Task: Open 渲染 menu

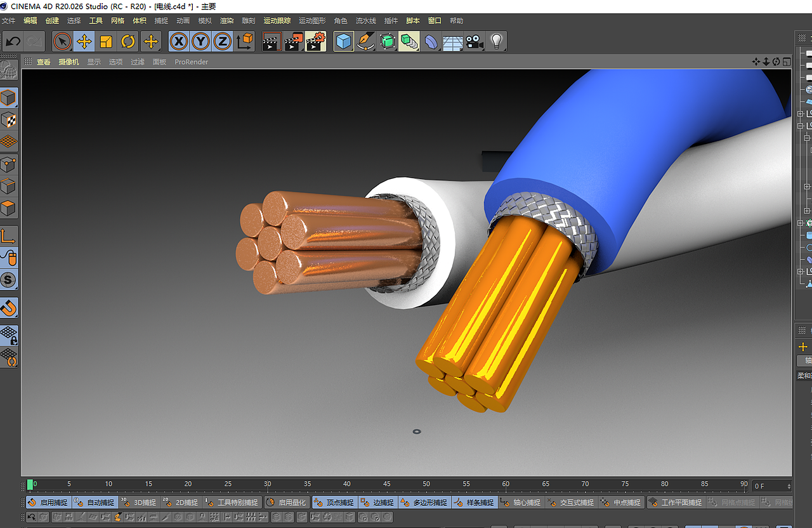Action: [227, 21]
